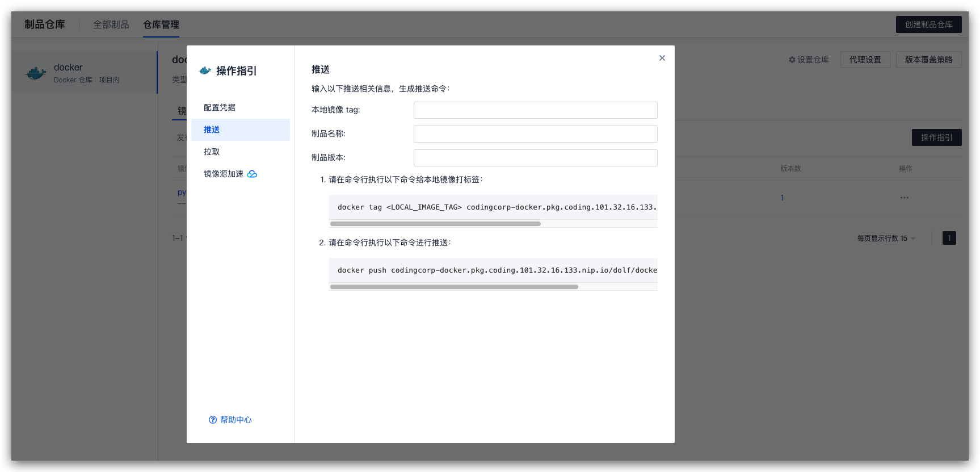The width and height of the screenshot is (980, 472).
Task: Click the 创建制品仓库 button
Action: click(x=928, y=24)
